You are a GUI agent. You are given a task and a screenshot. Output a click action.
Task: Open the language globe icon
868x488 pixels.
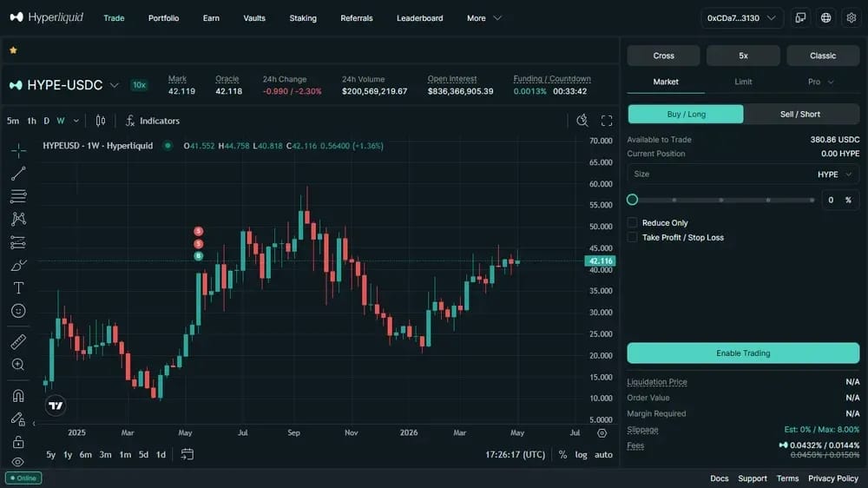826,17
